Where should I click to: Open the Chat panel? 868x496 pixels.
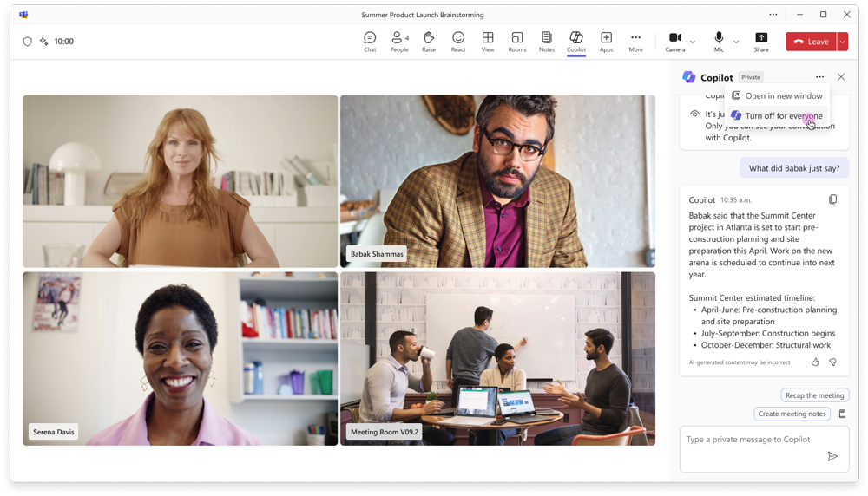370,42
